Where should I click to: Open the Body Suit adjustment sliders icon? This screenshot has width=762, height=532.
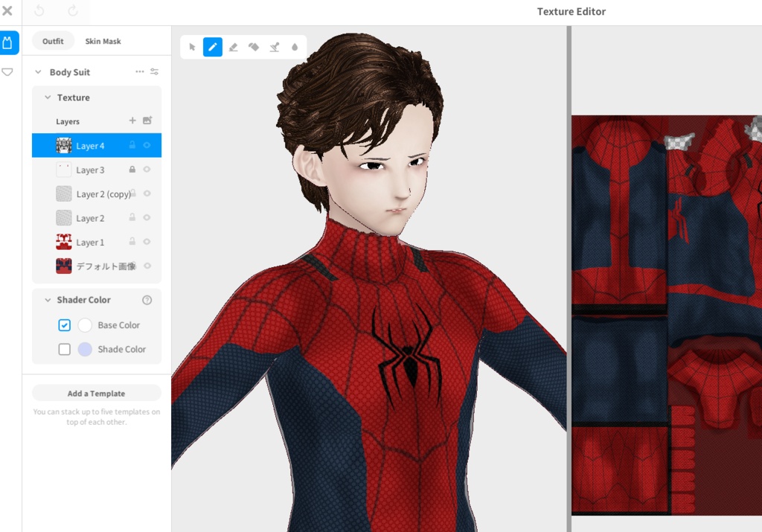155,71
